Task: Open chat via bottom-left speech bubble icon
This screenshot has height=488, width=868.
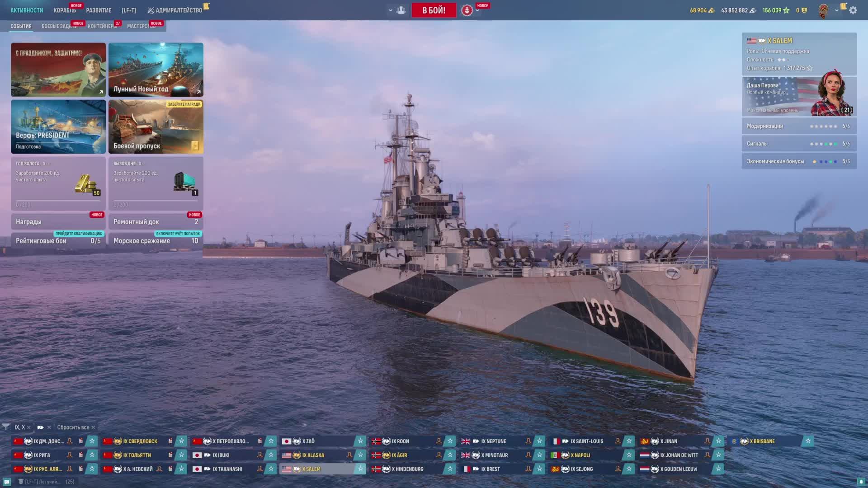Action: click(x=7, y=482)
